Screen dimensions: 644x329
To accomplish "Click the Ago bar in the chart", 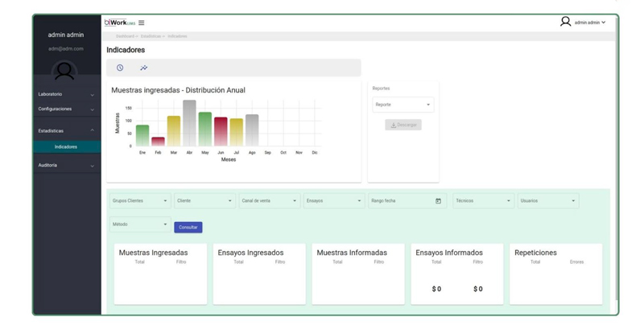I will coord(252,130).
